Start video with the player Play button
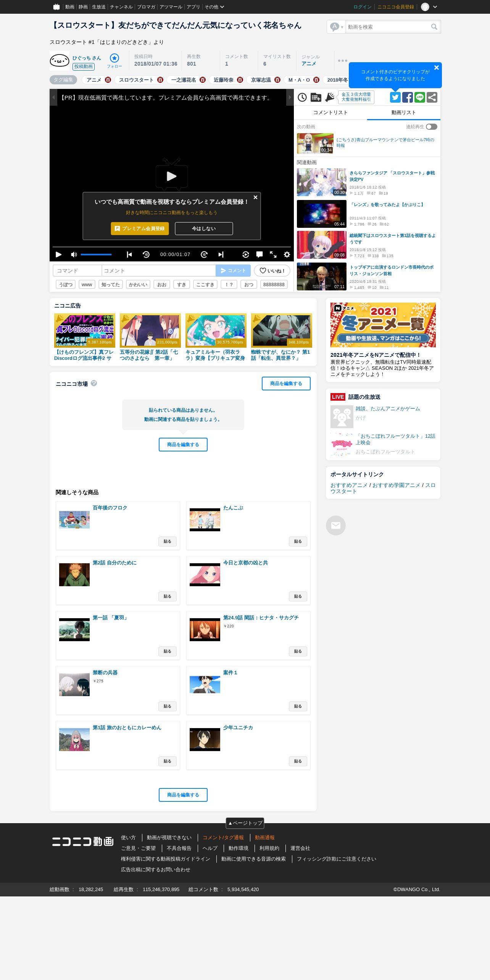Image resolution: width=490 pixels, height=980 pixels. point(59,255)
